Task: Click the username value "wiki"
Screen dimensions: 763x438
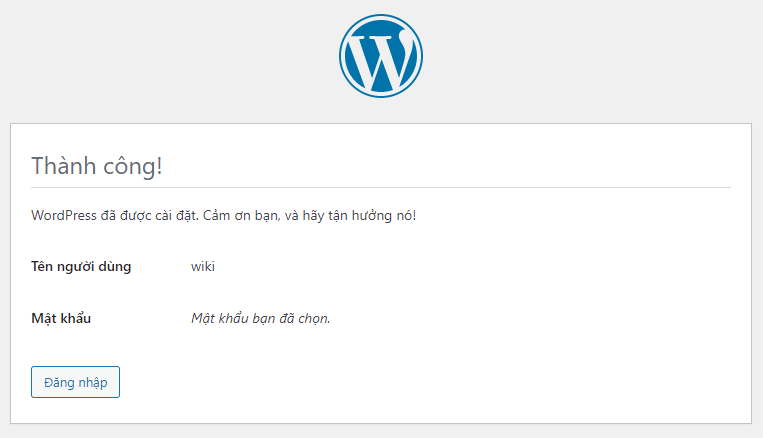Action: pyautogui.click(x=203, y=266)
